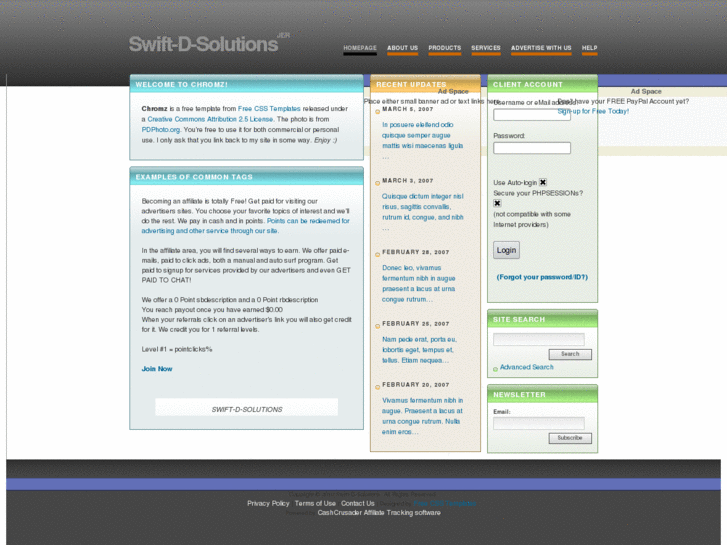Click the Join Now link

point(157,369)
